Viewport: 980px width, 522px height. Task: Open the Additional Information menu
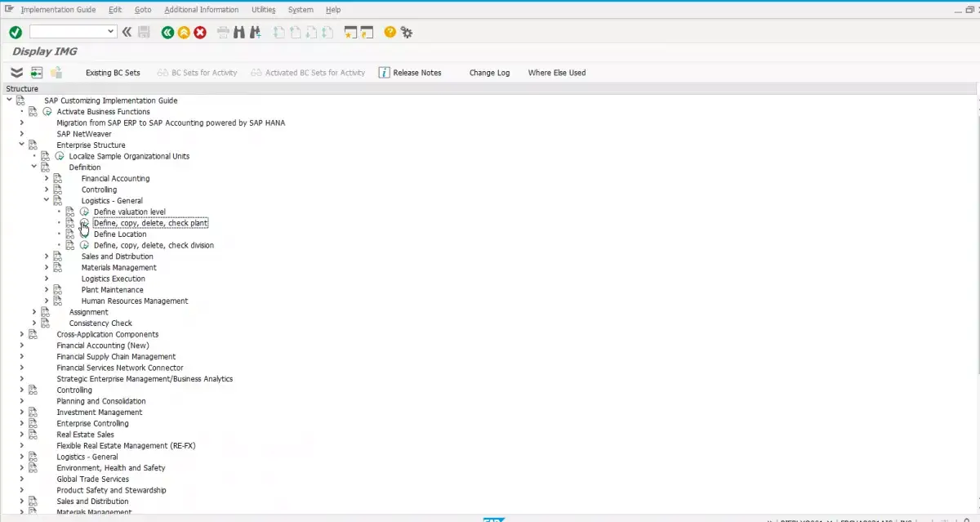(x=202, y=10)
